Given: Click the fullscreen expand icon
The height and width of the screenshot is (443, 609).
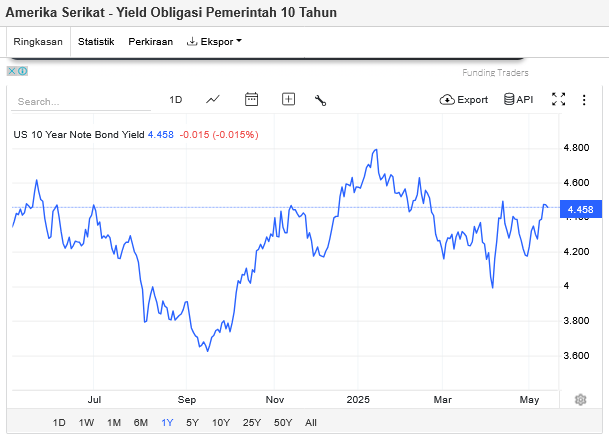Looking at the screenshot, I should (559, 99).
